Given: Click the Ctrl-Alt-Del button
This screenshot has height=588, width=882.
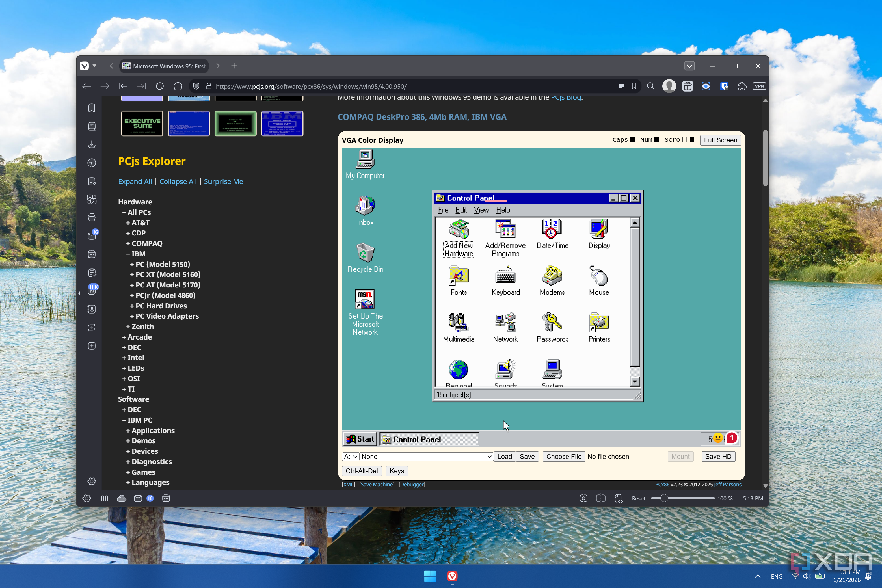Looking at the screenshot, I should [362, 471].
